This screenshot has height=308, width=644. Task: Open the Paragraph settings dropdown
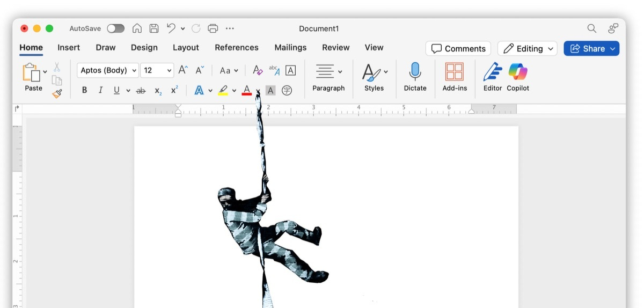[328, 77]
